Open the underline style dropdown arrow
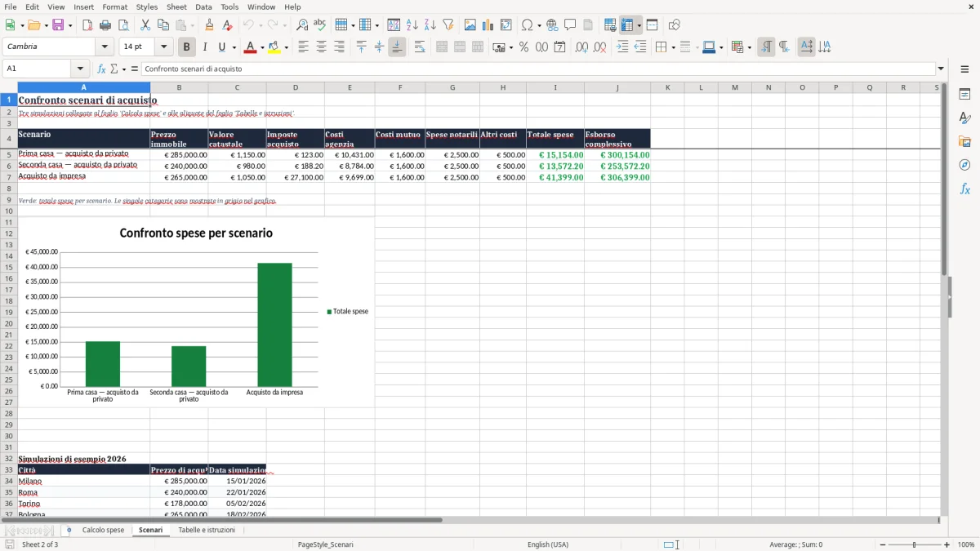This screenshot has width=980, height=551. (234, 47)
